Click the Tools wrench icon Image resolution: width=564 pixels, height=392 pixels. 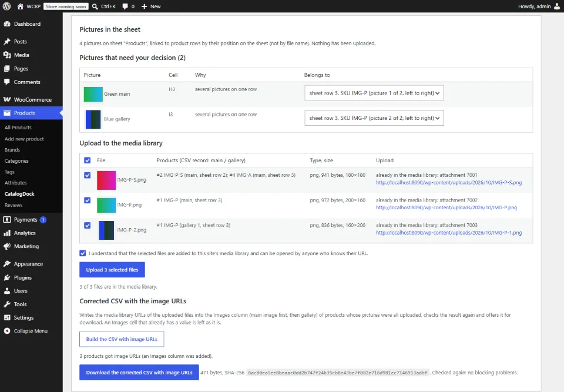(7, 304)
